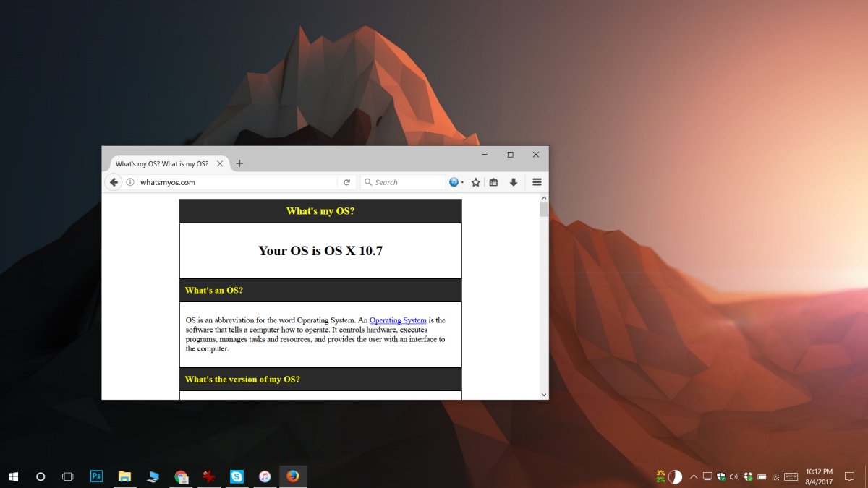Reload the whatsmyos.com page
The image size is (868, 488).
tap(346, 182)
